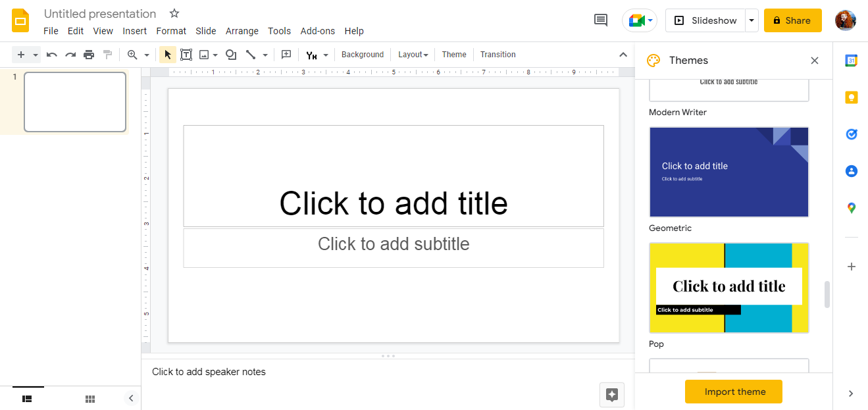This screenshot has height=410, width=868.
Task: Click to add title placeholder
Action: (394, 176)
